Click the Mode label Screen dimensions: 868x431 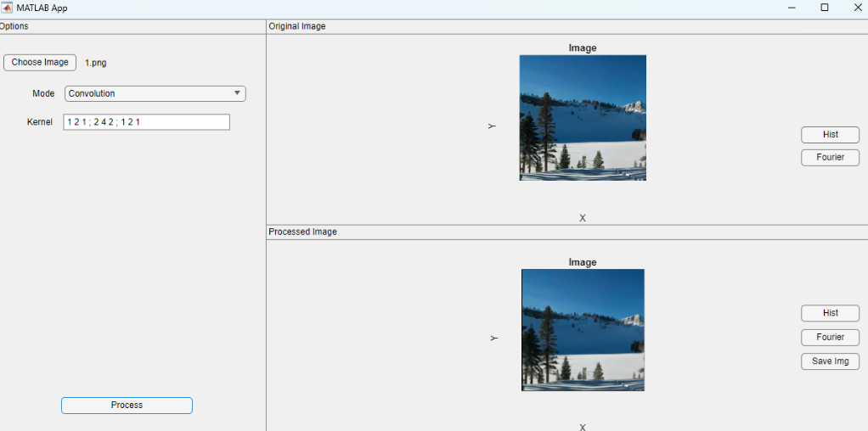pyautogui.click(x=43, y=93)
